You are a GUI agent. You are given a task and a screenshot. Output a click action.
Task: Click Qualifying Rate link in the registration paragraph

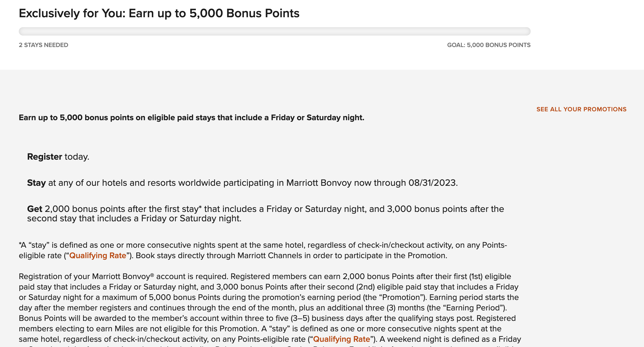341,339
